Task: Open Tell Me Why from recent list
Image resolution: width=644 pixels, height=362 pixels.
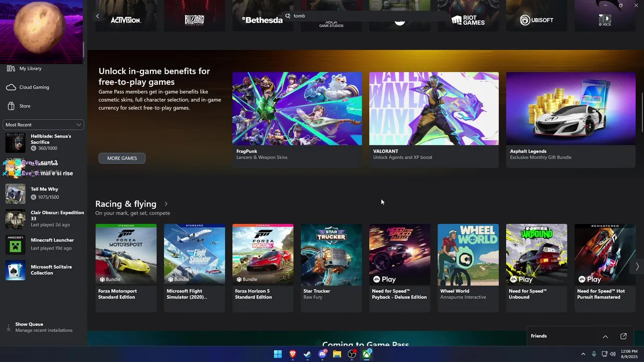Action: 43,194
